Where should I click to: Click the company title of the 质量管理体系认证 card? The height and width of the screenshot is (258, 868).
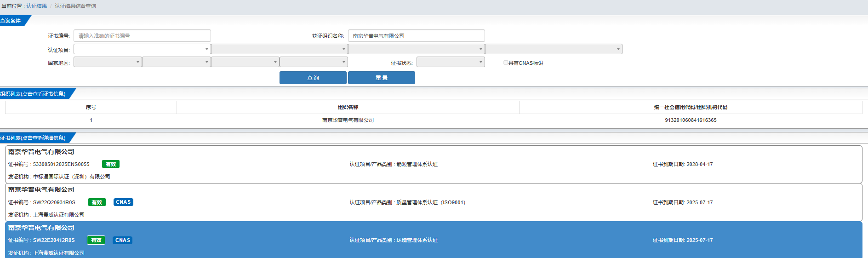[41, 189]
